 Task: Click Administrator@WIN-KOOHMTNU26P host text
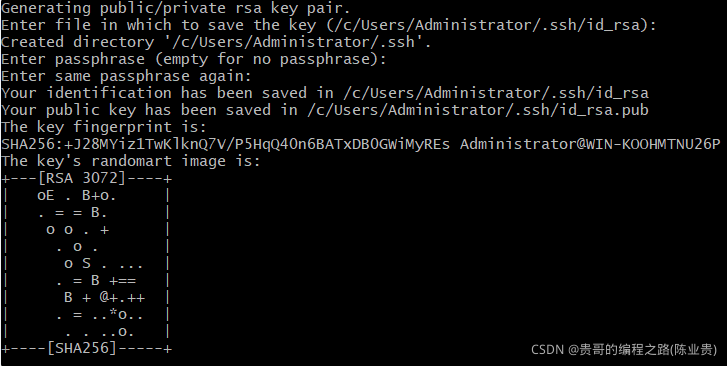590,144
